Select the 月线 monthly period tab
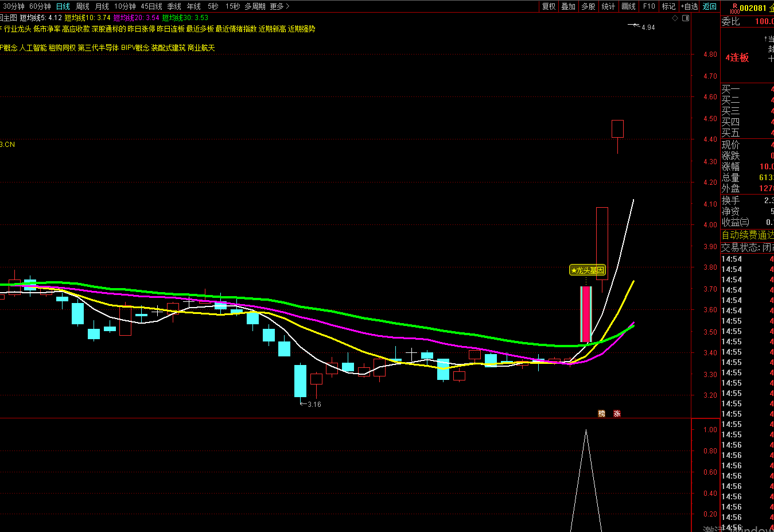774x532 pixels. tap(102, 6)
